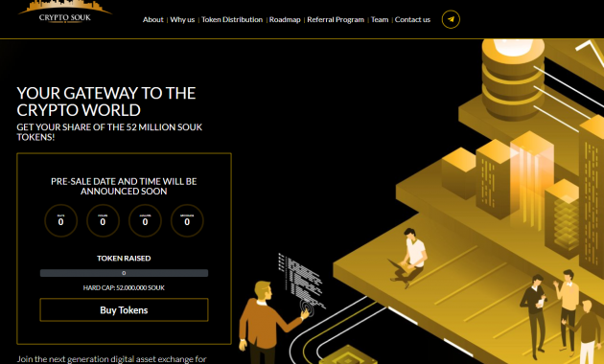
Task: Select the days countdown circle
Action: tap(60, 220)
